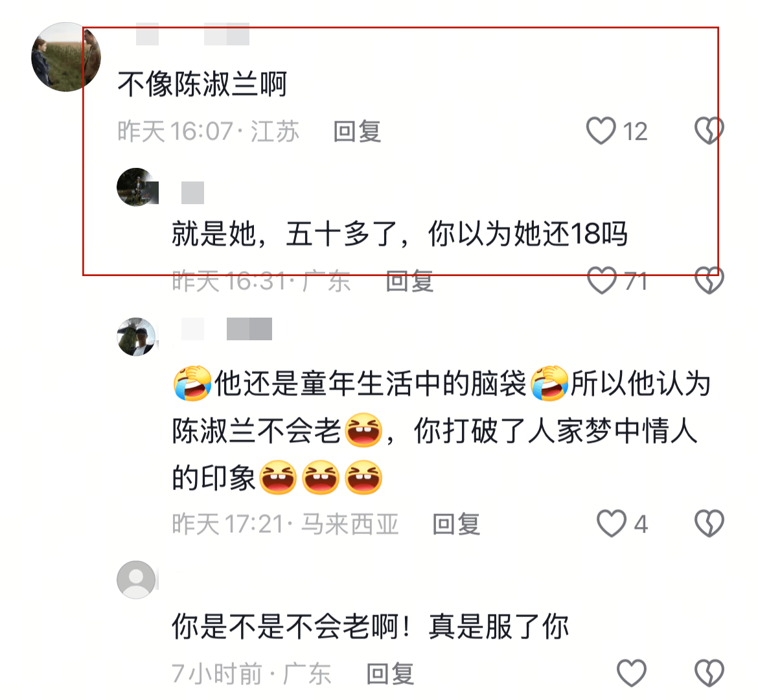Open the blurred username of first commenter
The width and height of the screenshot is (758, 700).
coord(192,34)
